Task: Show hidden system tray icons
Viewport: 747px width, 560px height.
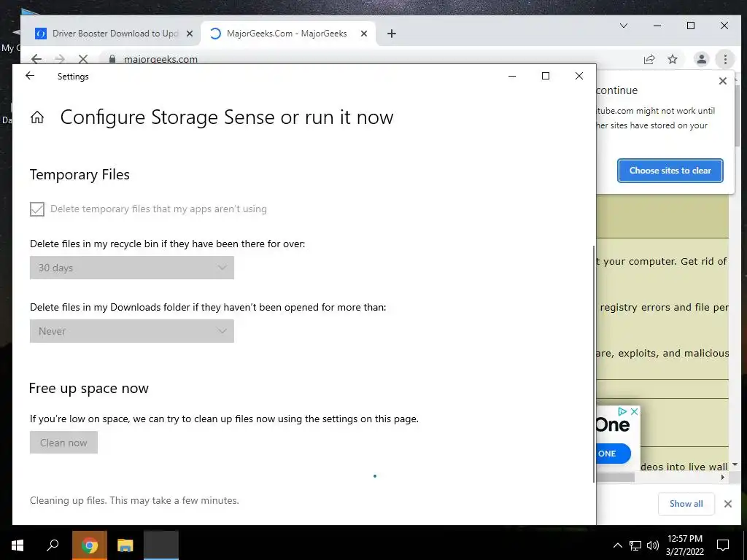Action: point(618,545)
